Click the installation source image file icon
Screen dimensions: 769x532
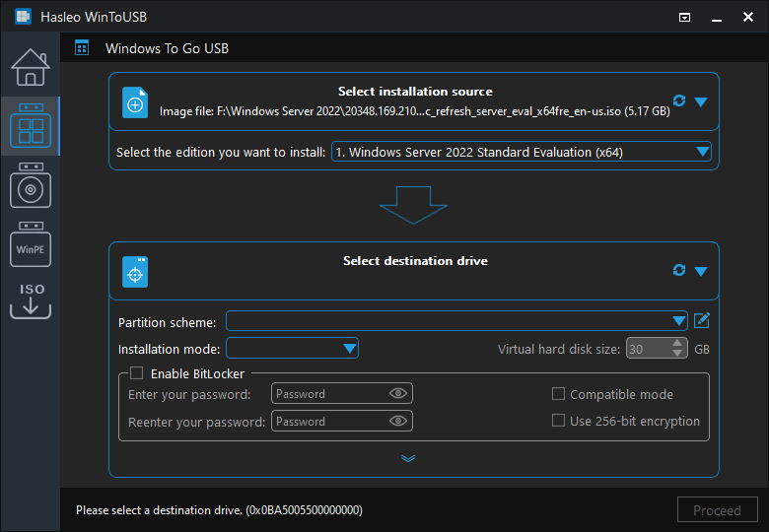135,102
